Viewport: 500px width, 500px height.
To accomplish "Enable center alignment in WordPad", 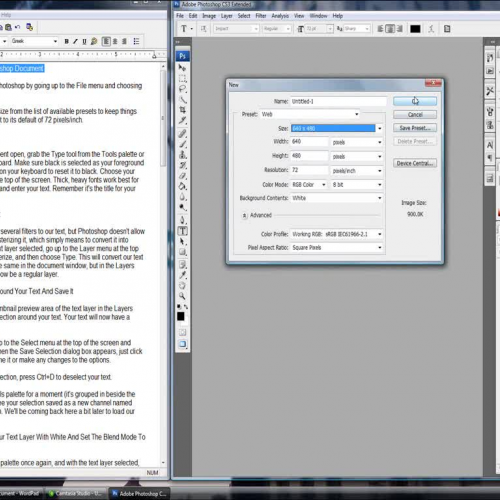I will (115, 41).
